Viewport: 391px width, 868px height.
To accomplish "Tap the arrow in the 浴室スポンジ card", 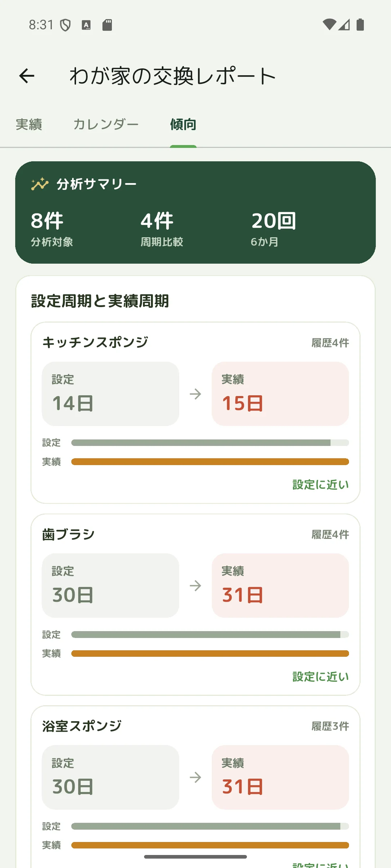I will point(195,777).
